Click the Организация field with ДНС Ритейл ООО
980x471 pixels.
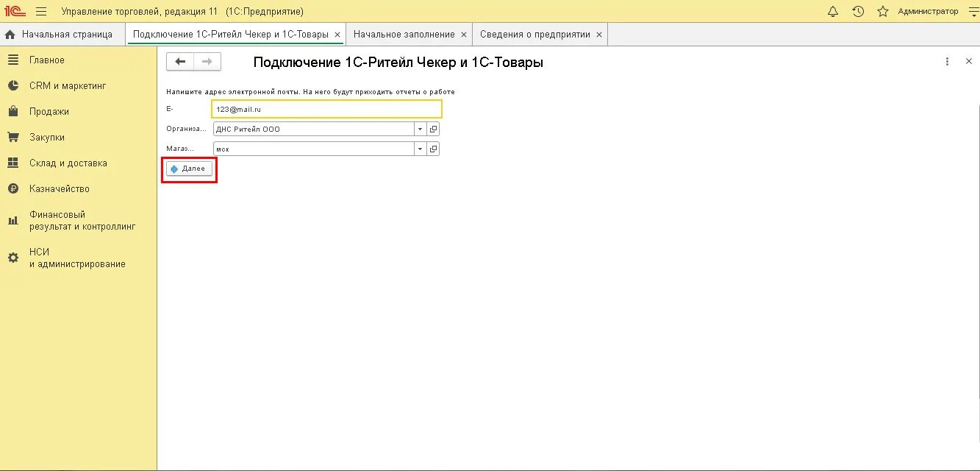point(314,129)
